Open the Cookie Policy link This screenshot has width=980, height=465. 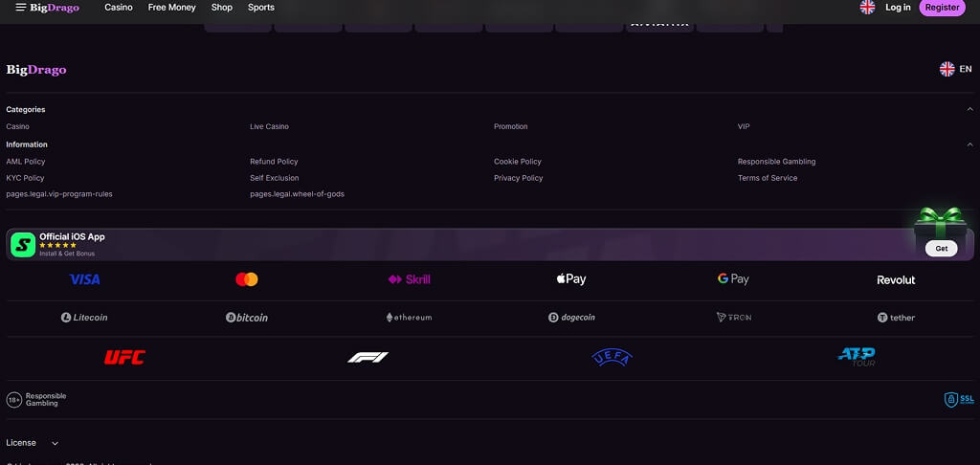coord(518,162)
